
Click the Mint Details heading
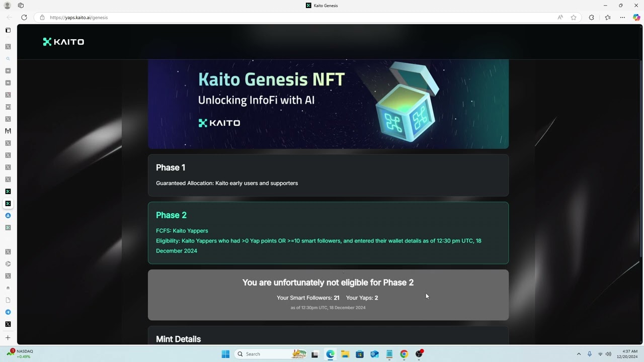[x=178, y=339]
